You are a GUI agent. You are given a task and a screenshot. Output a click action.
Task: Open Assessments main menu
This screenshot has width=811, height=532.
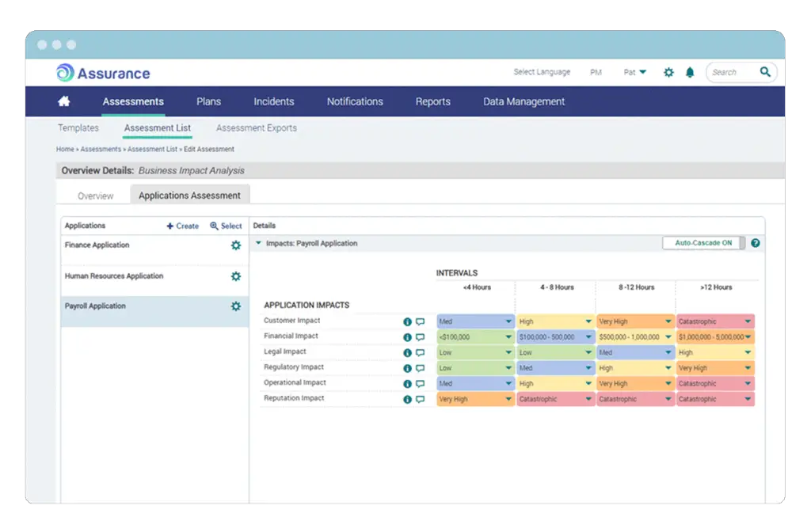click(133, 102)
